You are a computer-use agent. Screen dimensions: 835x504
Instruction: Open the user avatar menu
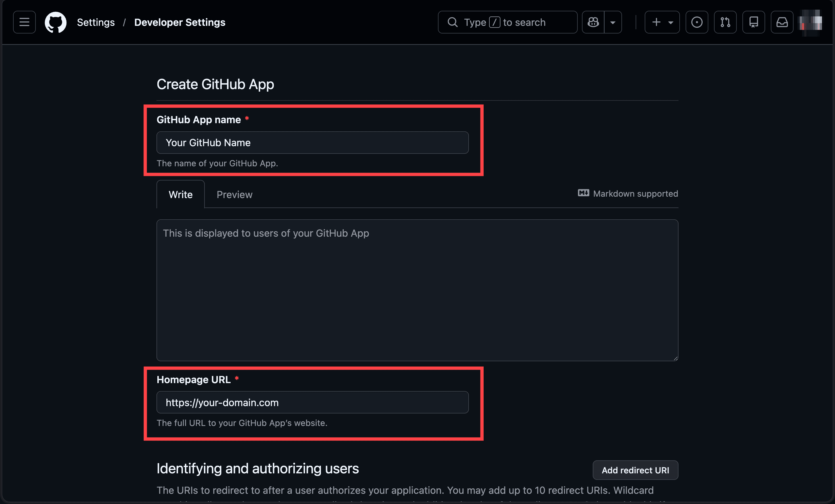tap(811, 22)
